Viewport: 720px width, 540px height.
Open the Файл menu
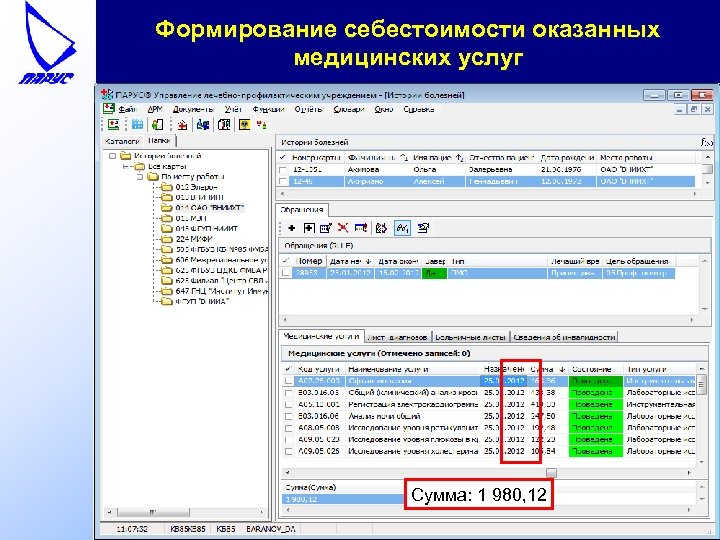128,109
